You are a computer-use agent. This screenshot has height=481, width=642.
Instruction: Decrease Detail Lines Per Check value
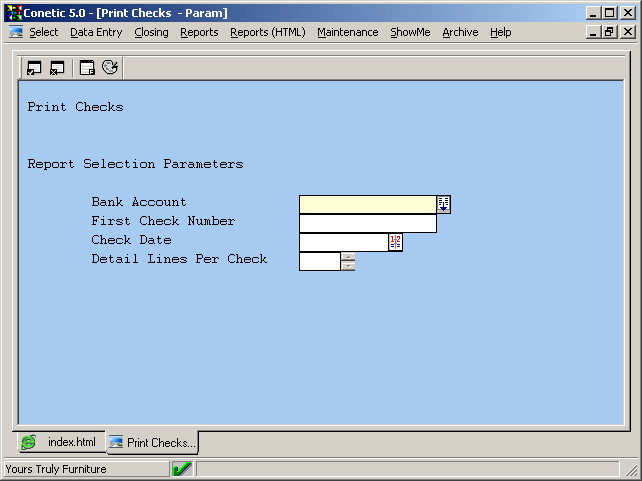pyautogui.click(x=348, y=266)
